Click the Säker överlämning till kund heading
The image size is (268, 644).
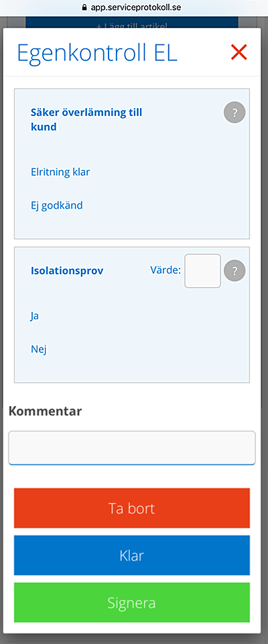[x=86, y=119]
